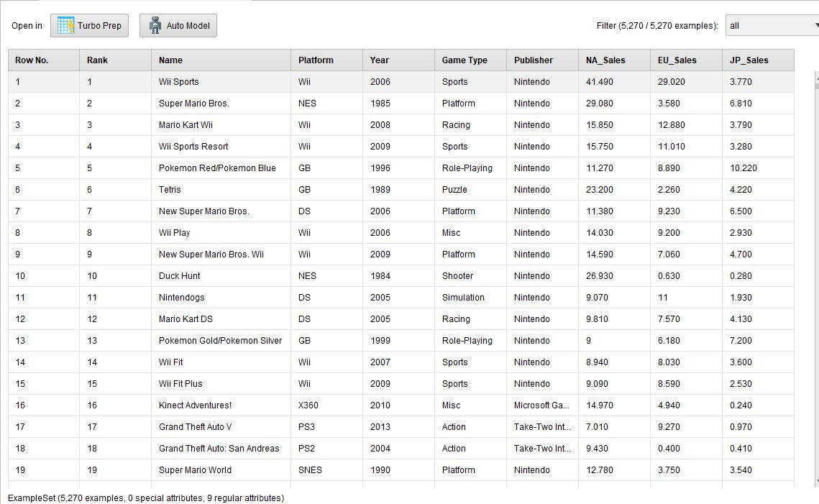Select the Mario Kart DS cell
The width and height of the screenshot is (819, 504).
pos(221,319)
